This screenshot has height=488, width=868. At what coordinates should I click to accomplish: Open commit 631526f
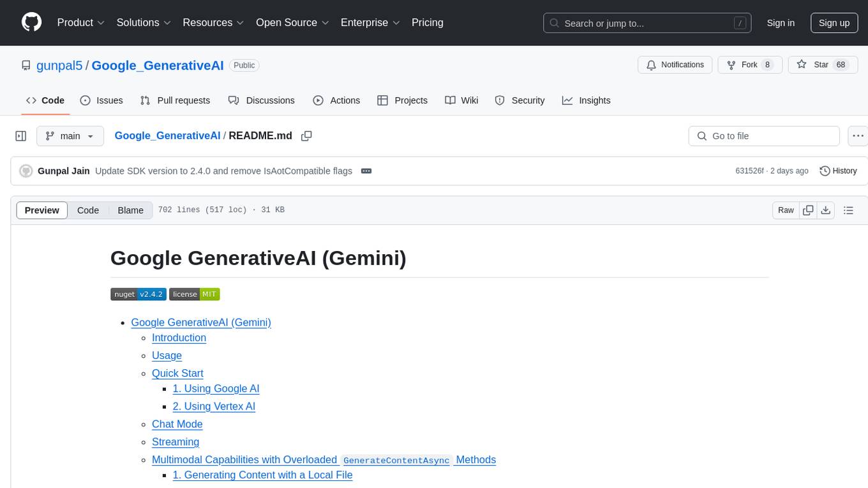749,171
